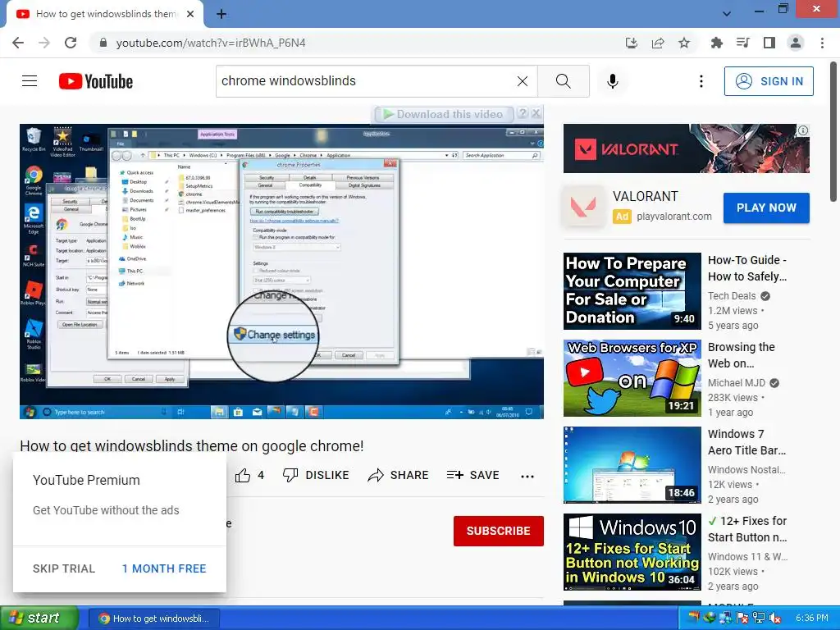Select the YouTube video tab
This screenshot has width=840, height=630.
(105, 14)
